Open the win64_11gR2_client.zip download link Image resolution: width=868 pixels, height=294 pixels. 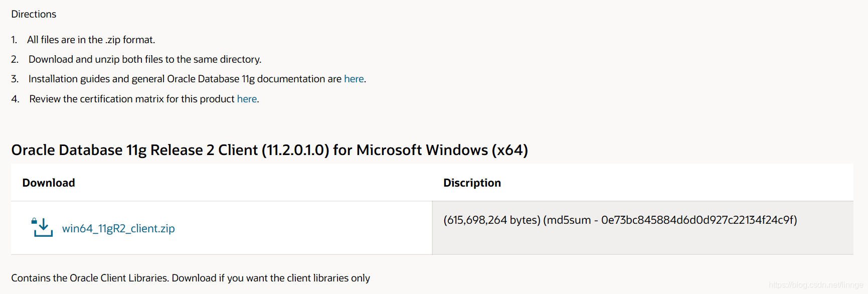[x=118, y=229]
